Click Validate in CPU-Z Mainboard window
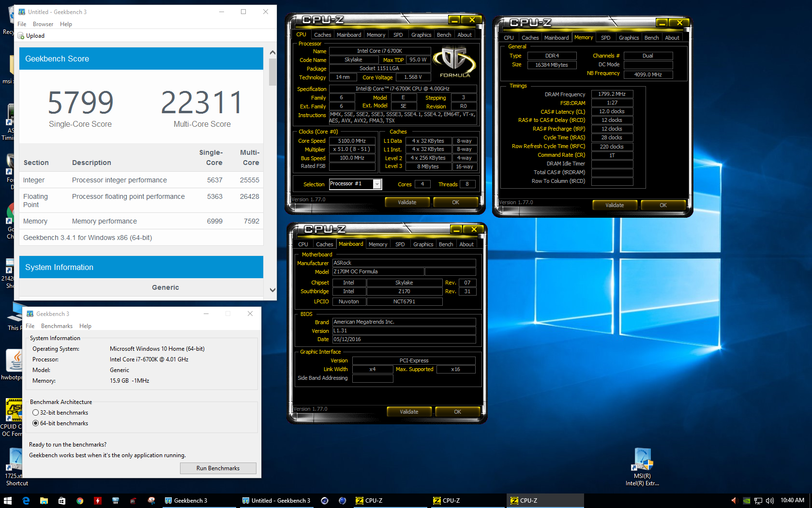Image resolution: width=812 pixels, height=508 pixels. click(x=409, y=412)
